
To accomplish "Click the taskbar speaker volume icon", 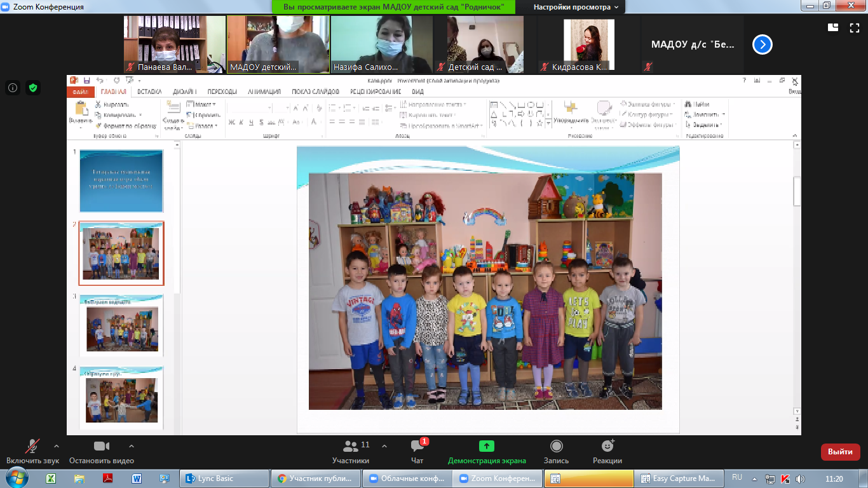I will 800,478.
